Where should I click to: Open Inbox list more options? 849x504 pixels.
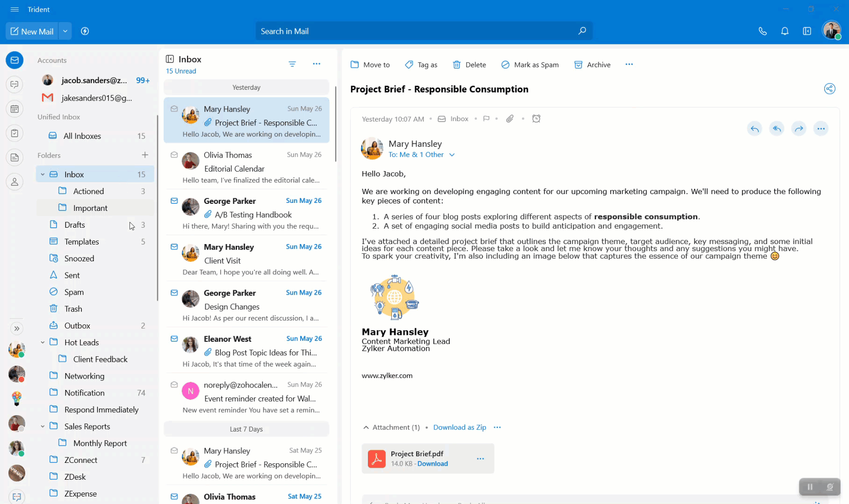click(317, 64)
